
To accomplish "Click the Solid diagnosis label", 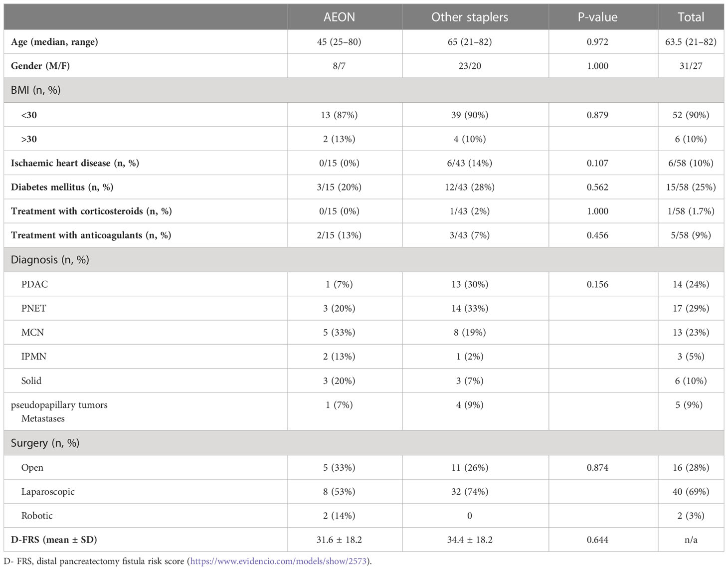I will [31, 381].
